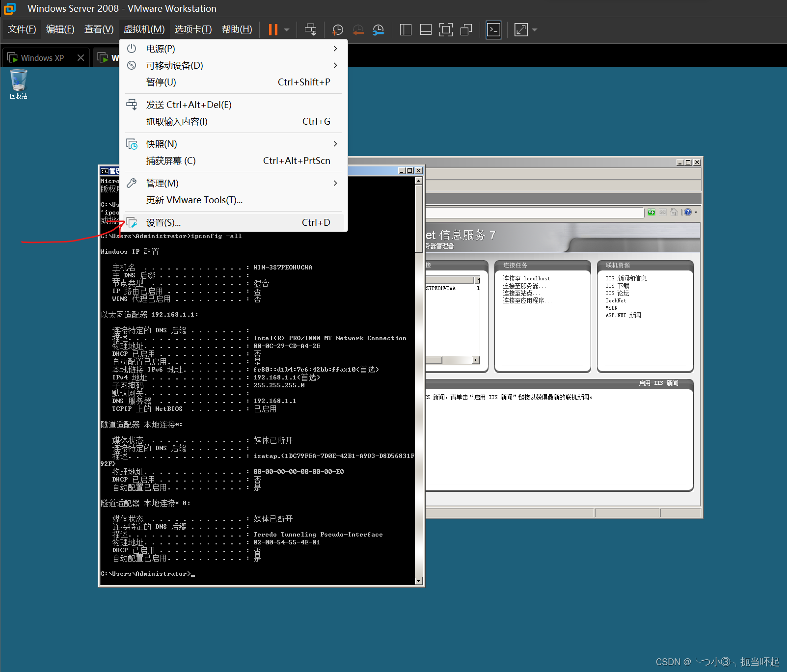Choose 捕获屏幕 (C) menu item
Viewport: 787px width, 672px height.
234,161
